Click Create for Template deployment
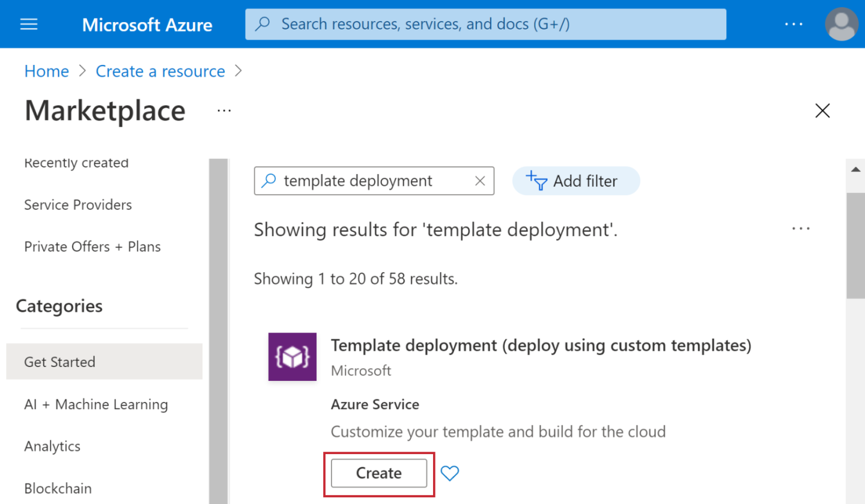 click(379, 473)
